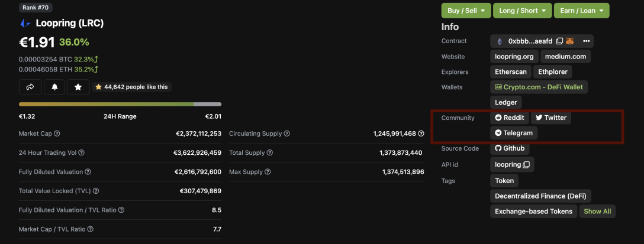The height and width of the screenshot is (244, 644).
Task: Click the Rank #70 badge
Action: [36, 7]
